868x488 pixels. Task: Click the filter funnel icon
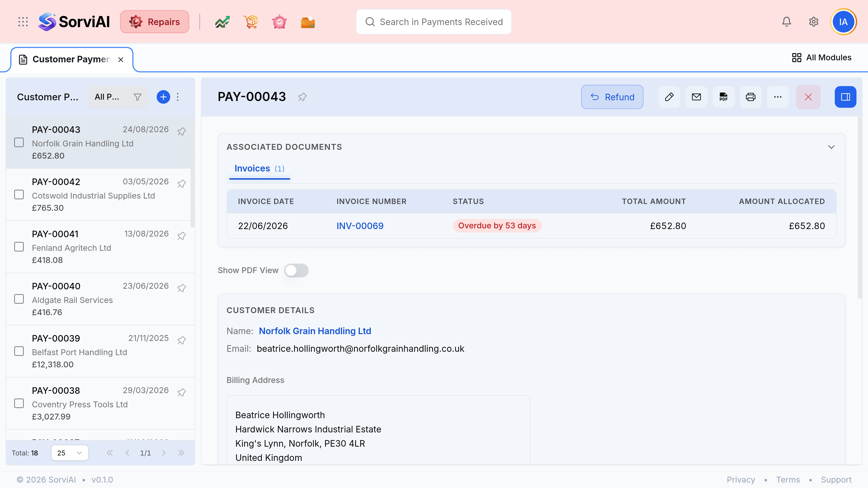[137, 97]
